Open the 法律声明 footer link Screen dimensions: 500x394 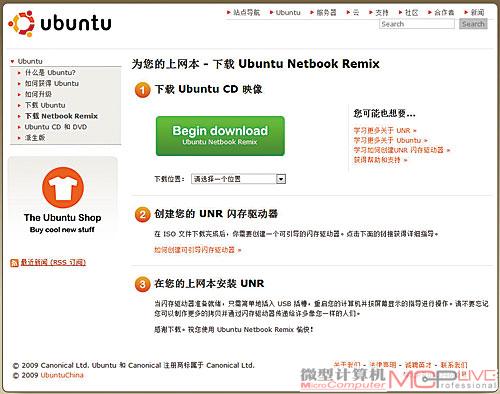[x=383, y=365]
